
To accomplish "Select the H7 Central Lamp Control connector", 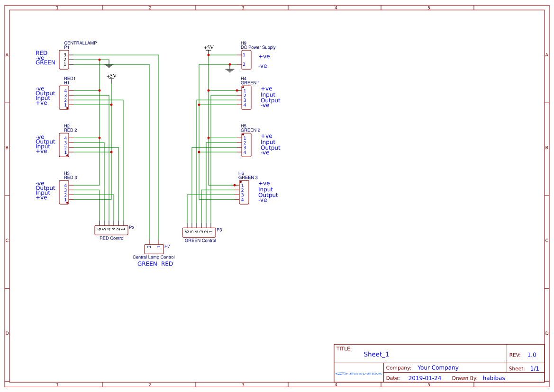I will (x=154, y=248).
